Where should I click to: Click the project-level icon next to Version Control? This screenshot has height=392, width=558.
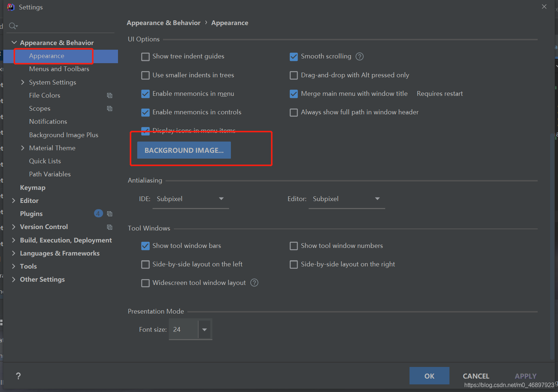pyautogui.click(x=110, y=227)
